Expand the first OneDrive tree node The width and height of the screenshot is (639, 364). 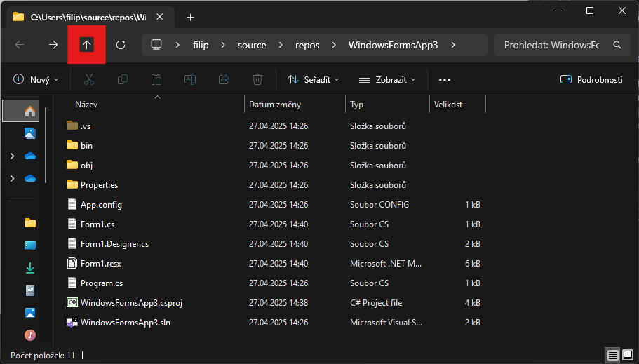(12, 156)
